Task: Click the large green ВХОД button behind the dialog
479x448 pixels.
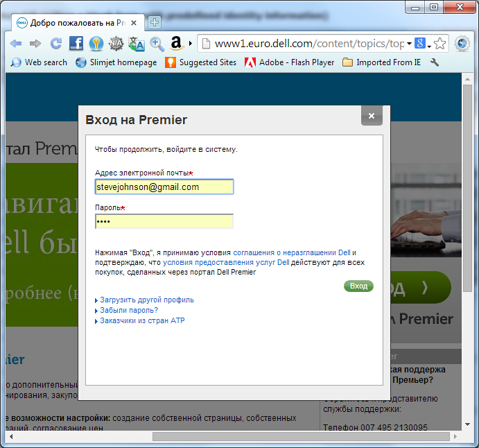Action: (421, 287)
